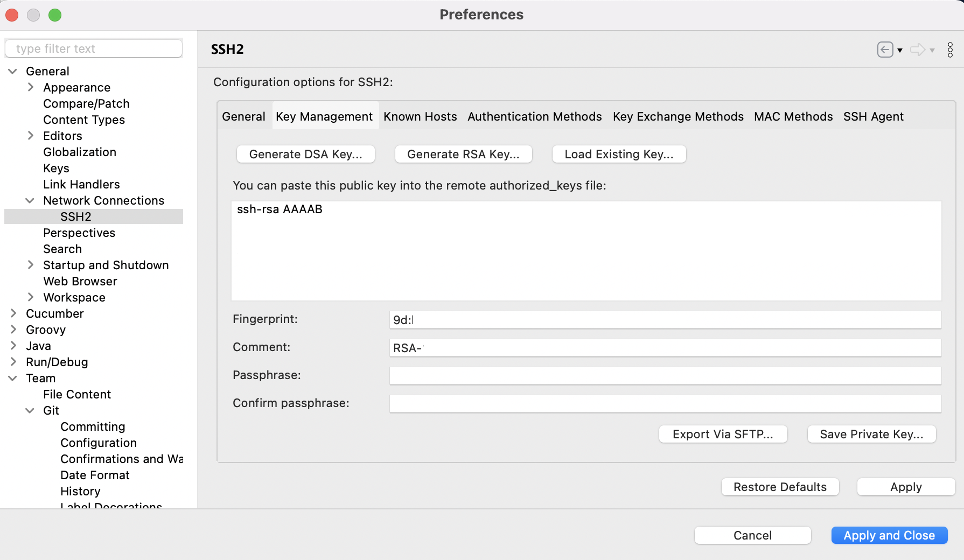Open the three-dot view menu

(x=949, y=50)
